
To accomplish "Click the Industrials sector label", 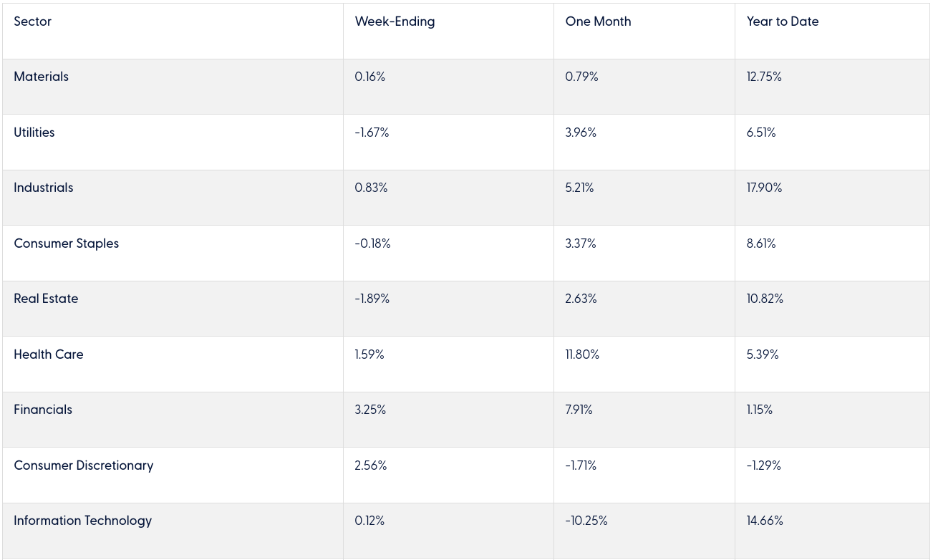I will (43, 188).
